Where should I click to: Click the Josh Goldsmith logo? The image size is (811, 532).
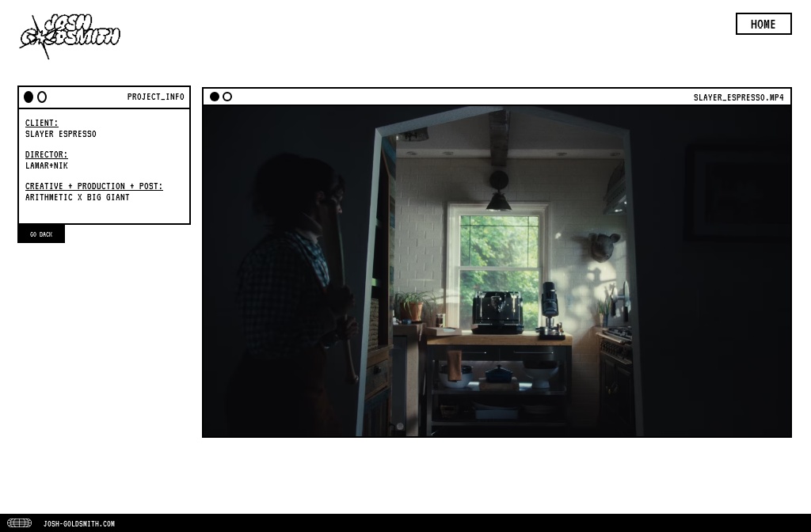point(70,36)
